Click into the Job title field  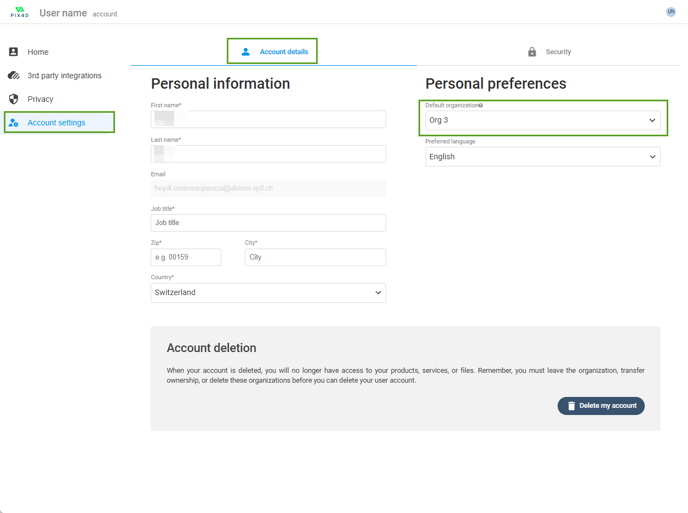[x=268, y=223]
